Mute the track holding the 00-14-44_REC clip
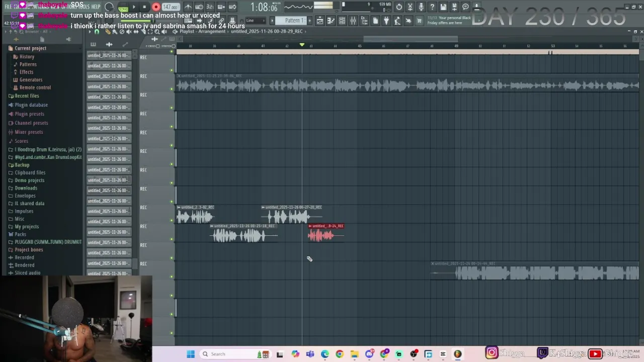This screenshot has width=644, height=362. (x=172, y=276)
